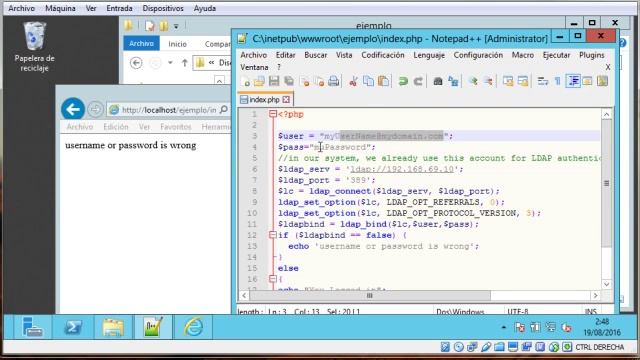Screen dimensions: 640x360
Task: Open the Ventana menu
Action: pos(254,67)
